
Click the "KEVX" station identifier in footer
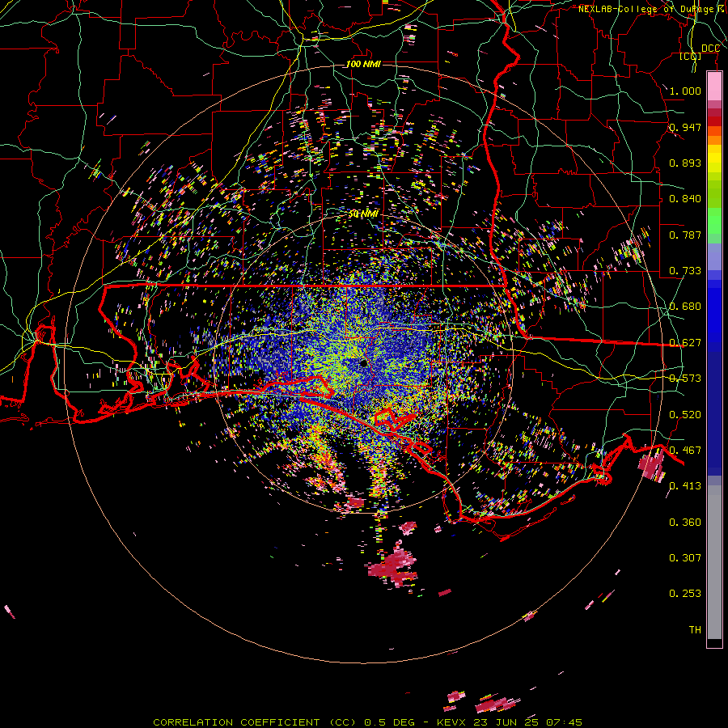(x=451, y=722)
